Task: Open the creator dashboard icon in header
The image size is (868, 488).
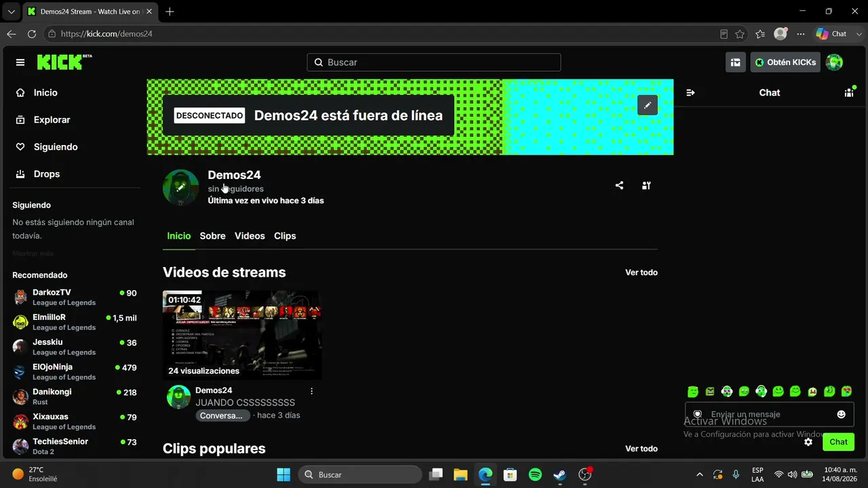Action: tap(735, 62)
